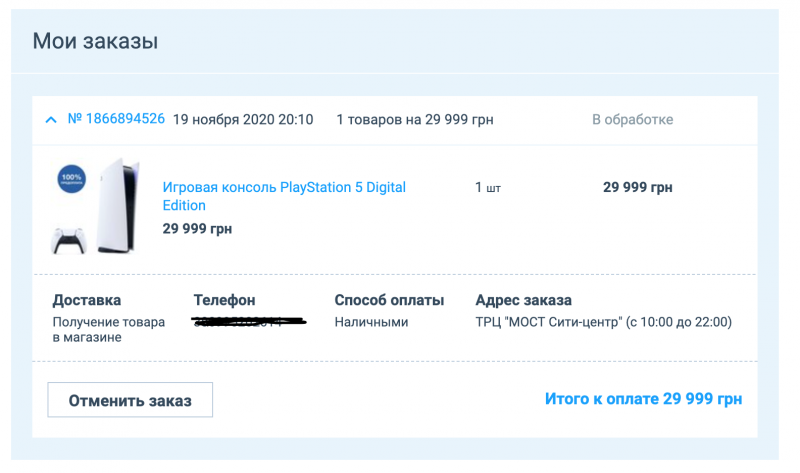Image resolution: width=800 pixels, height=473 pixels.
Task: Click the 1 товаров на 29 999 грн summary
Action: coord(414,120)
